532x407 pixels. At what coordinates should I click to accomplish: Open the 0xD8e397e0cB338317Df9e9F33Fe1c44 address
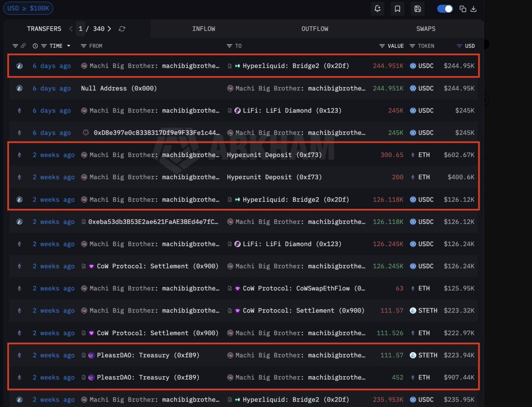tap(156, 133)
